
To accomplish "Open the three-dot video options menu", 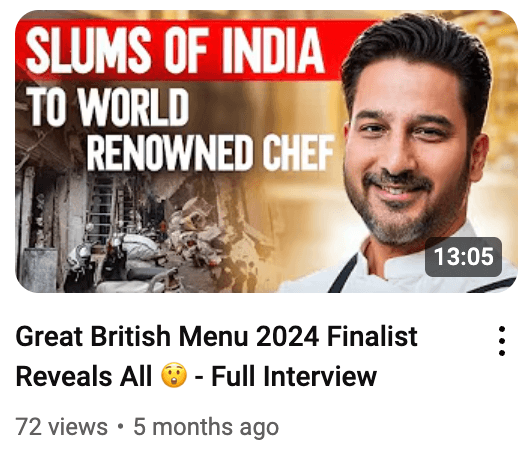I will click(502, 341).
